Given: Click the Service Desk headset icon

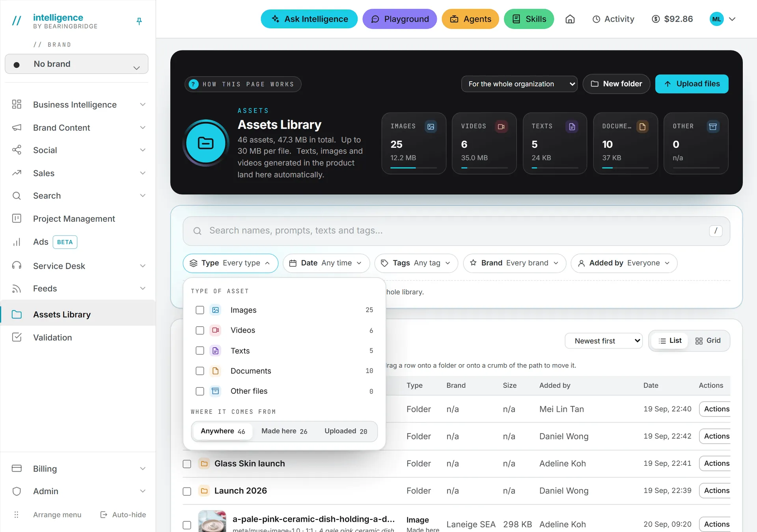Looking at the screenshot, I should [17, 266].
